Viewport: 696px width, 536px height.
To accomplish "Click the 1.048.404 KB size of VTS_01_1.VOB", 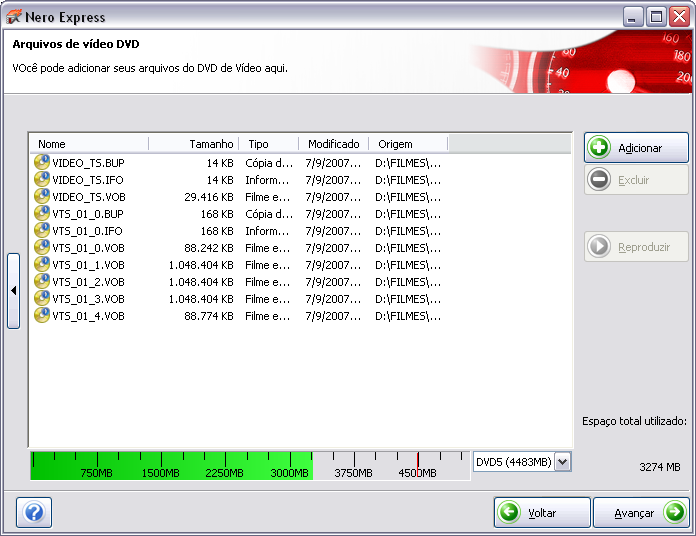I will point(201,265).
